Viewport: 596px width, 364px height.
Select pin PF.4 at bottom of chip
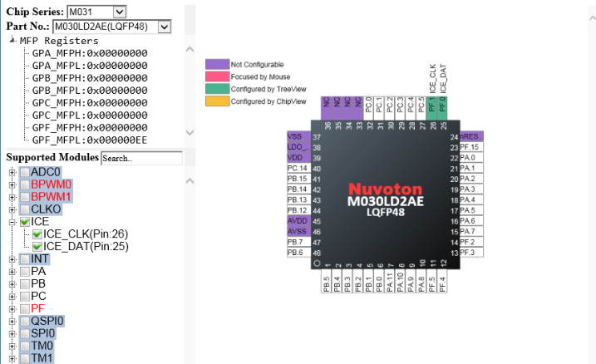click(x=442, y=281)
